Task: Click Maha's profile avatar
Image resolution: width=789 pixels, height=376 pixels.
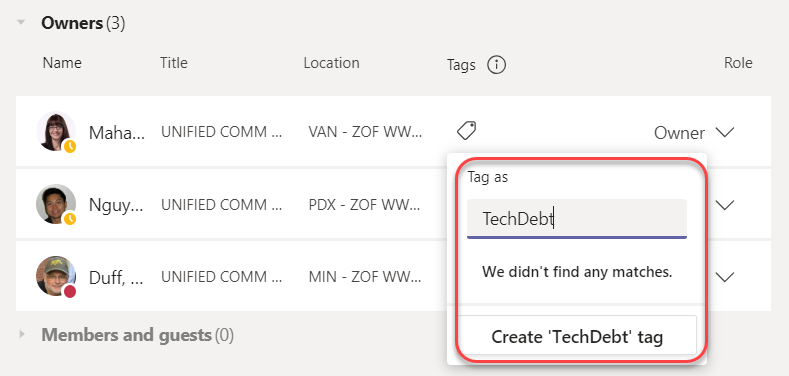Action: tap(56, 131)
